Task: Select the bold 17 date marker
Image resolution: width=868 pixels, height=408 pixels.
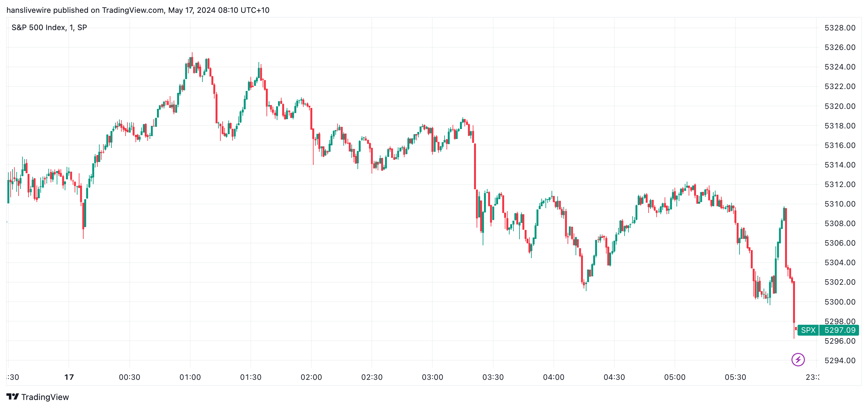Action: [x=69, y=377]
